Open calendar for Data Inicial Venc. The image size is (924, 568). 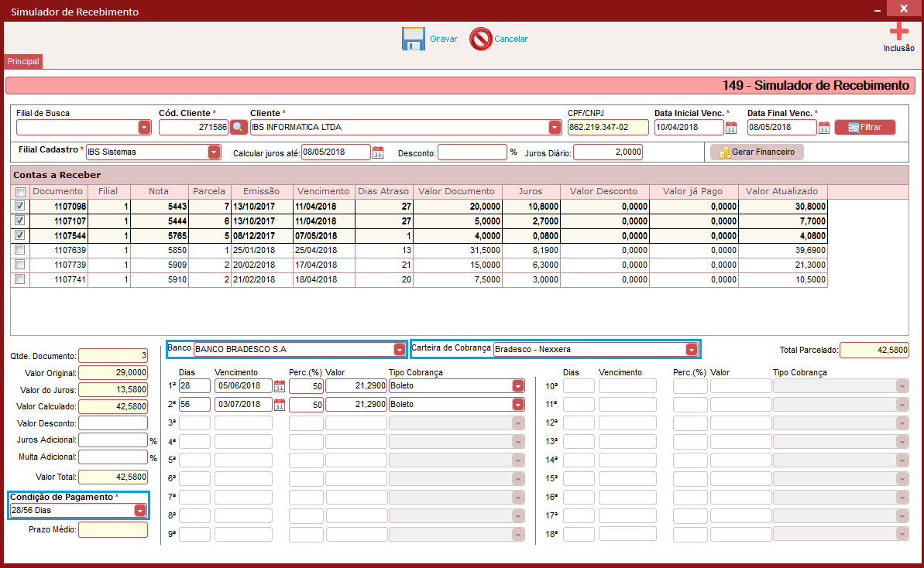pyautogui.click(x=730, y=128)
